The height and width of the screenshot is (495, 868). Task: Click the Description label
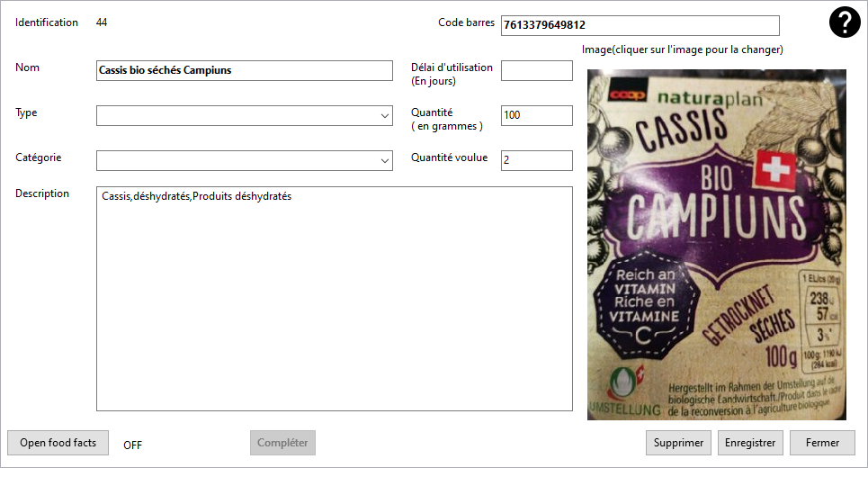click(42, 193)
